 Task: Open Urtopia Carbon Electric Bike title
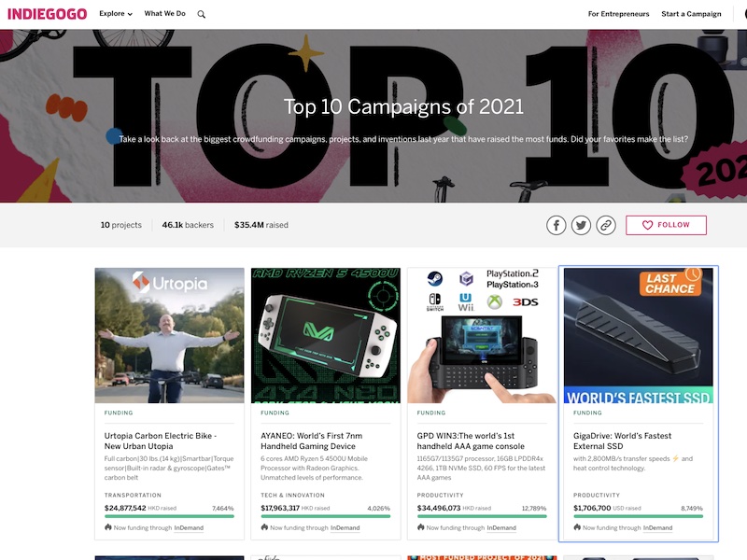161,441
